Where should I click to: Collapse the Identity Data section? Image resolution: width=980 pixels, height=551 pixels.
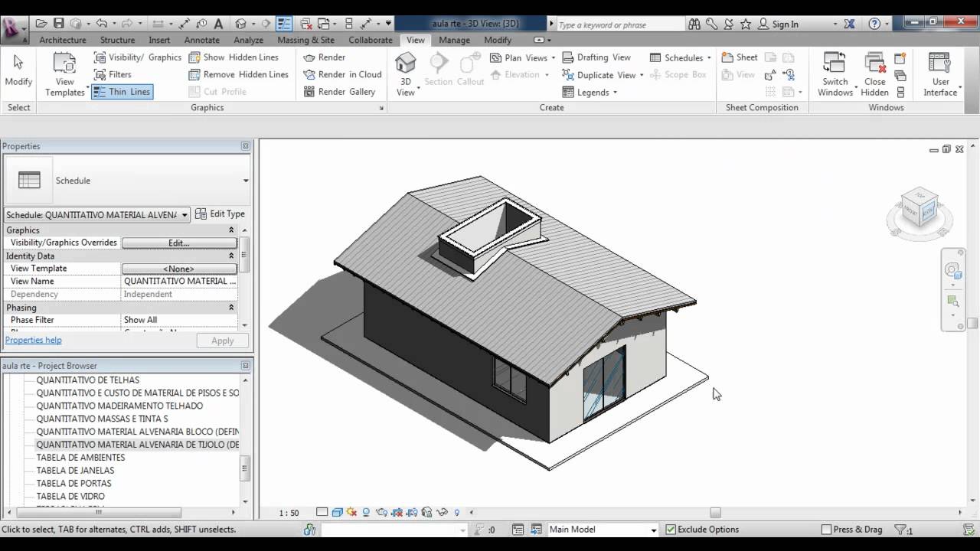pyautogui.click(x=231, y=256)
